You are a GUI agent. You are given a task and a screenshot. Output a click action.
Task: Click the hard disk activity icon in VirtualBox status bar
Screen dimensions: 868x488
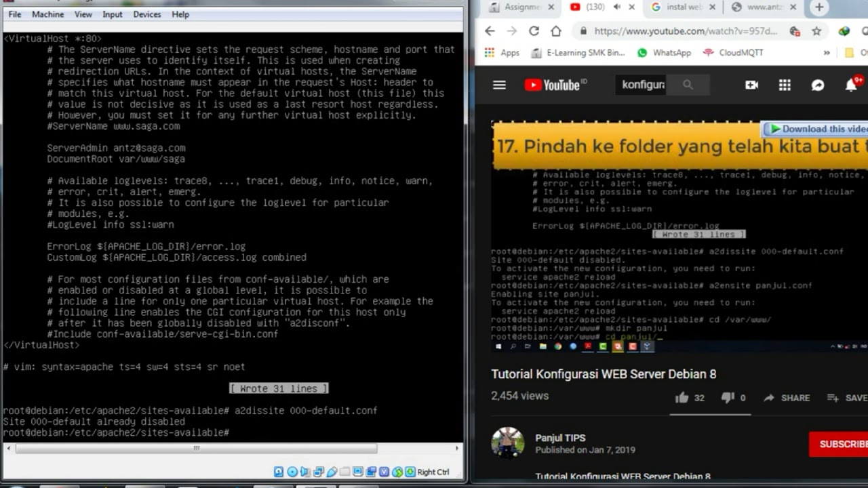click(x=279, y=472)
